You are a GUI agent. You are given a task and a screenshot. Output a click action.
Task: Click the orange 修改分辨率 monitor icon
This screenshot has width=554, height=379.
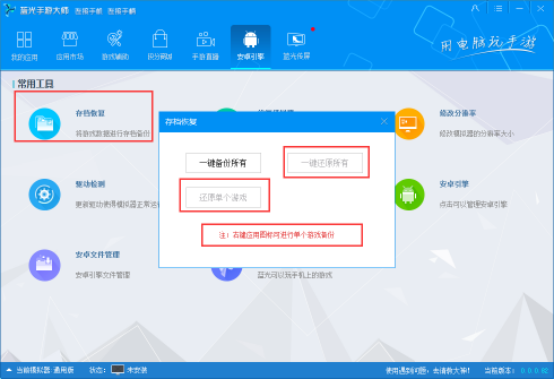(x=409, y=124)
